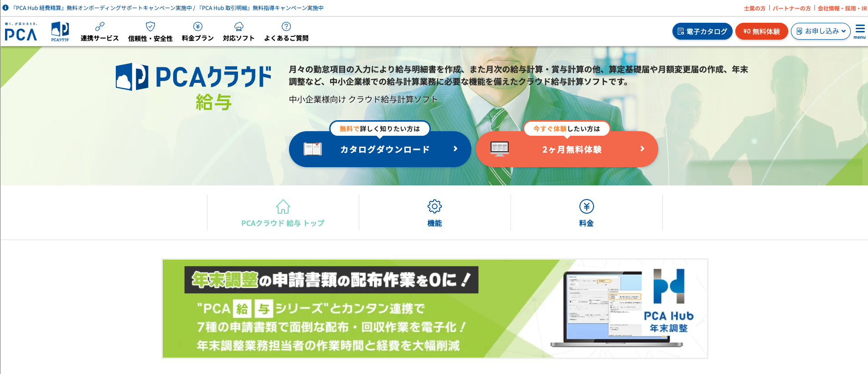Switch to the 機能 tab
Viewport: 868px width, 374px height.
tap(434, 212)
